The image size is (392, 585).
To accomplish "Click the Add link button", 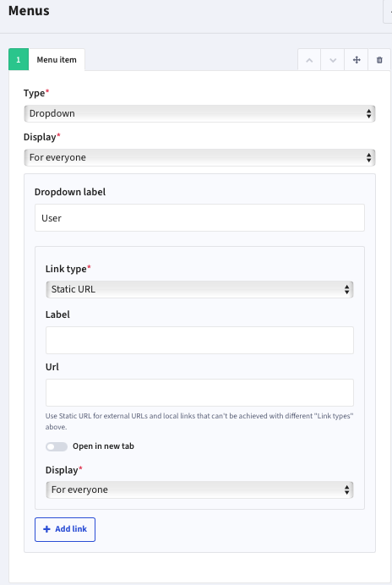I will pyautogui.click(x=65, y=529).
